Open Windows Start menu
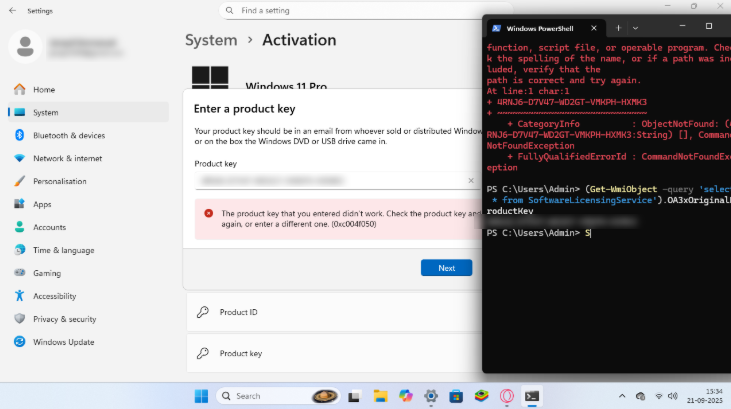This screenshot has width=731, height=409. tap(201, 396)
